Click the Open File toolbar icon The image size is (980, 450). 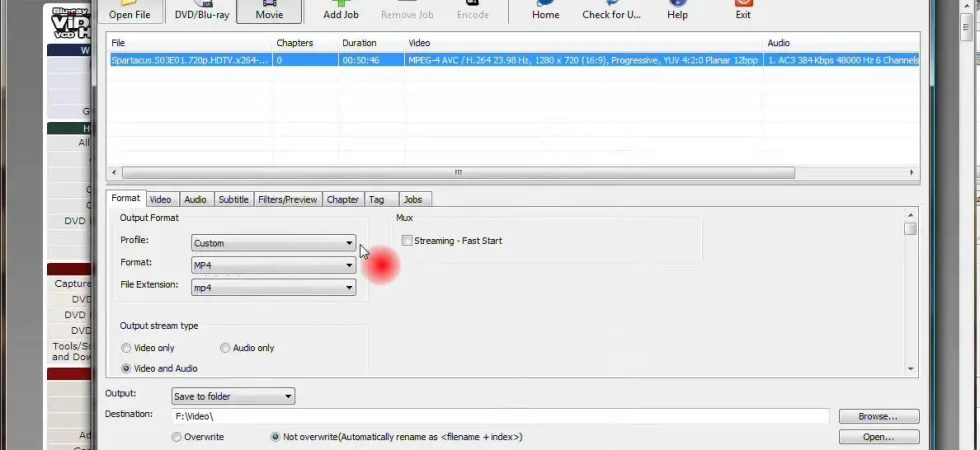coord(129,11)
